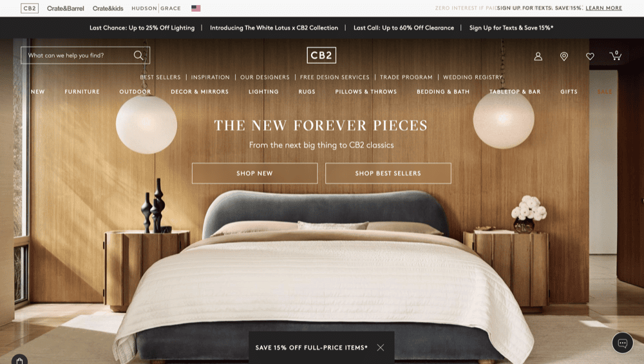Go to Crate&Barrel site tab
Screen dimensions: 644x364
(x=65, y=8)
